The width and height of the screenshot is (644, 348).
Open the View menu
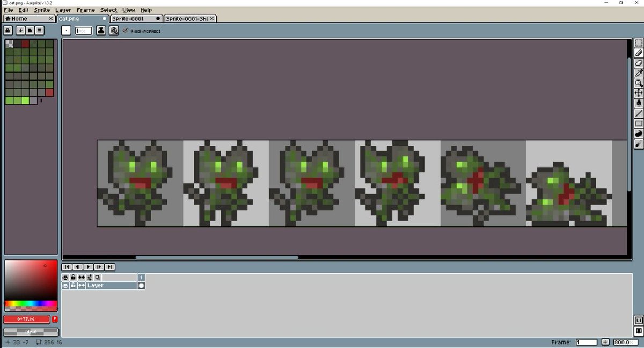click(x=129, y=10)
